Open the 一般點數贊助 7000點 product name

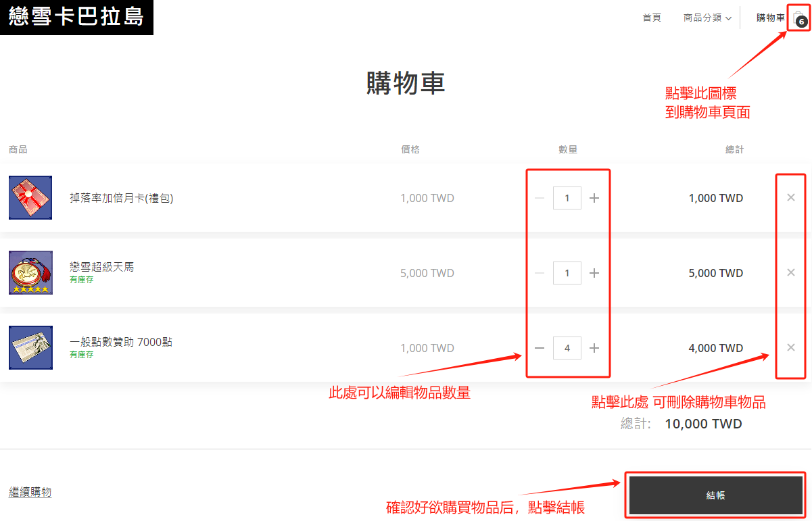[121, 342]
